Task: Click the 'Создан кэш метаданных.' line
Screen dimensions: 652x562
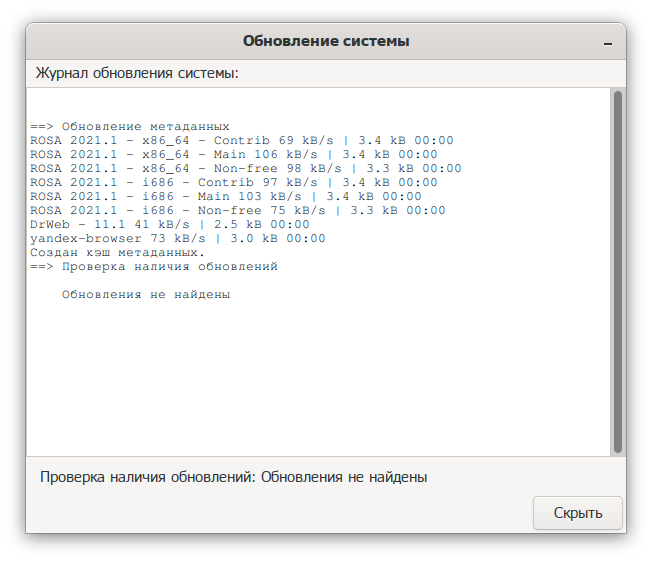Action: (x=118, y=252)
